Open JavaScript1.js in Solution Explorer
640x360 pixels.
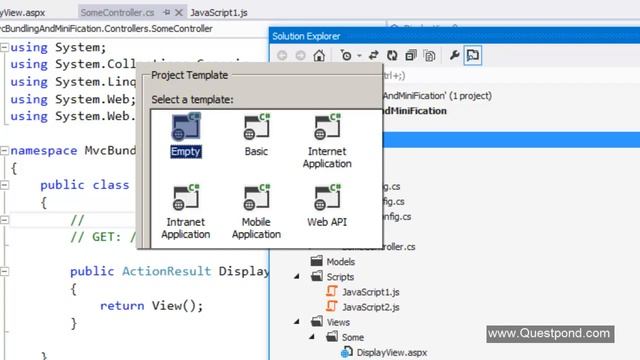tap(371, 292)
